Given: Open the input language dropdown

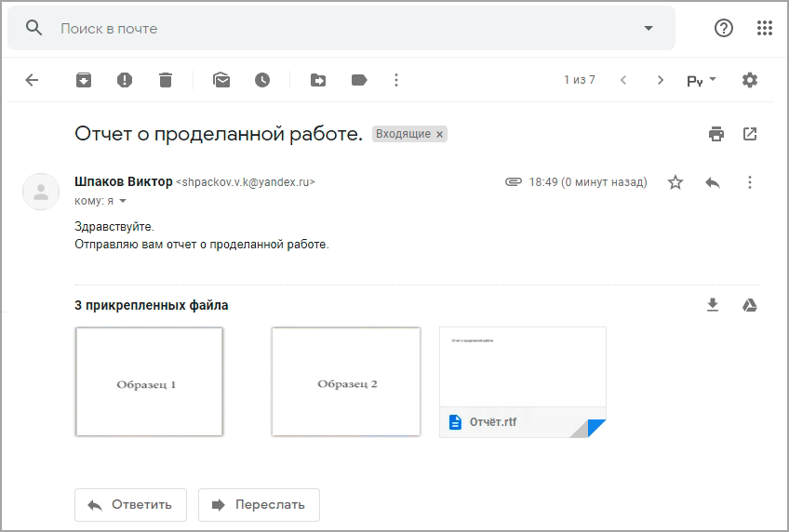Looking at the screenshot, I should (x=702, y=80).
